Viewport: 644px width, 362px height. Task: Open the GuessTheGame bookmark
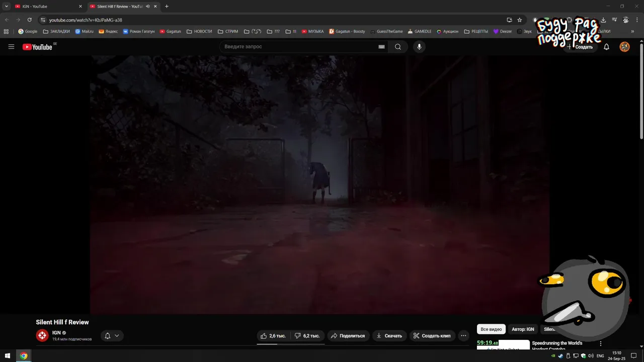pyautogui.click(x=386, y=31)
